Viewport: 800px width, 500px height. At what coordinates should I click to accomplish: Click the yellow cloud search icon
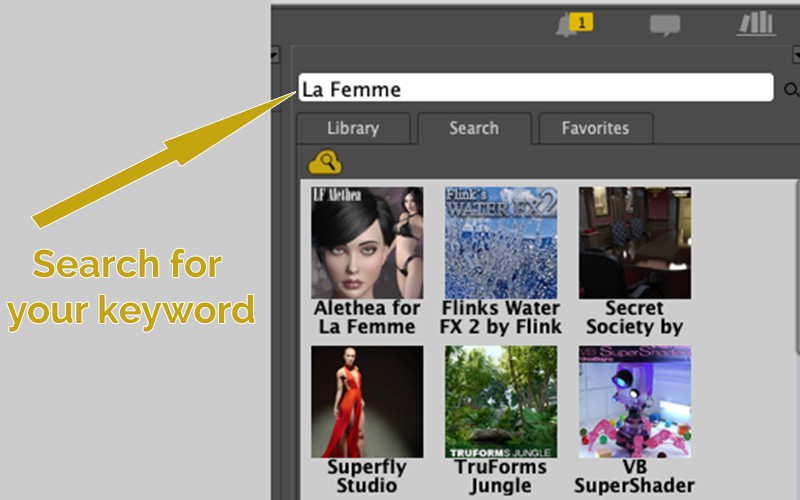(325, 162)
